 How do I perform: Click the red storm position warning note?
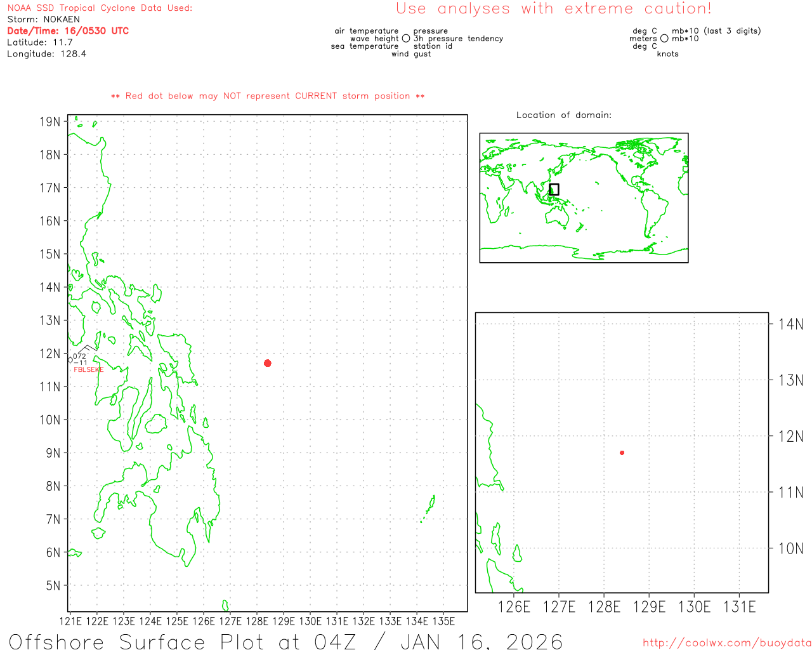tap(268, 96)
